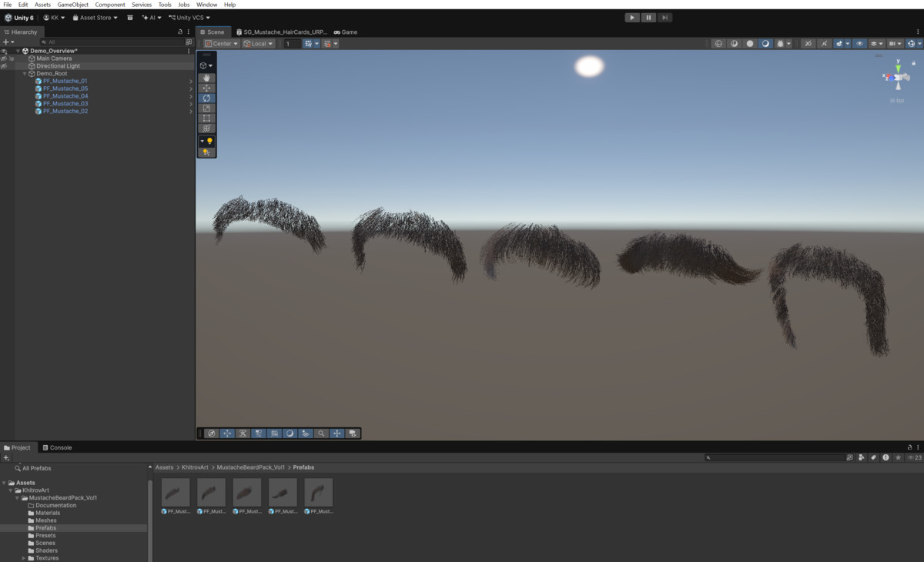
Task: Click the Project save search star icon
Action: [898, 457]
